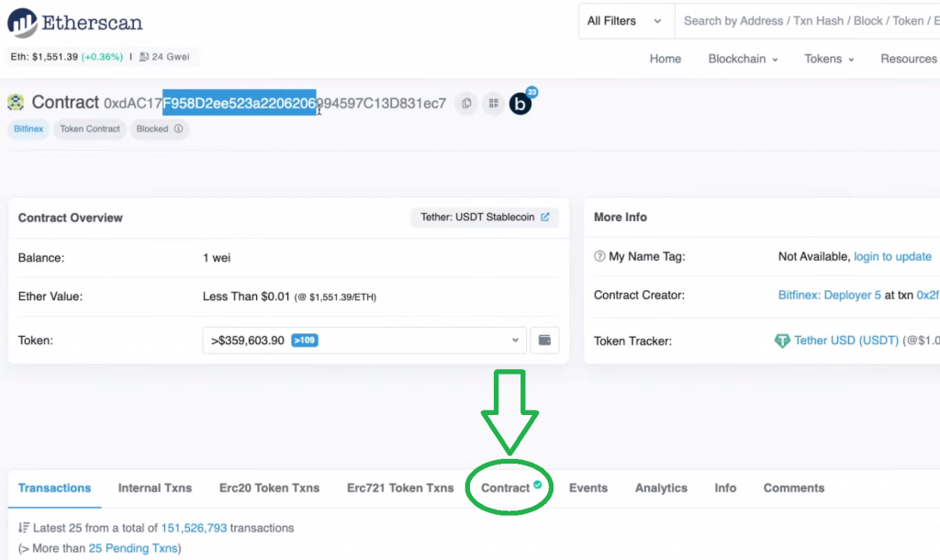The height and width of the screenshot is (560, 940).
Task: Click the Blocked info icon
Action: (178, 129)
